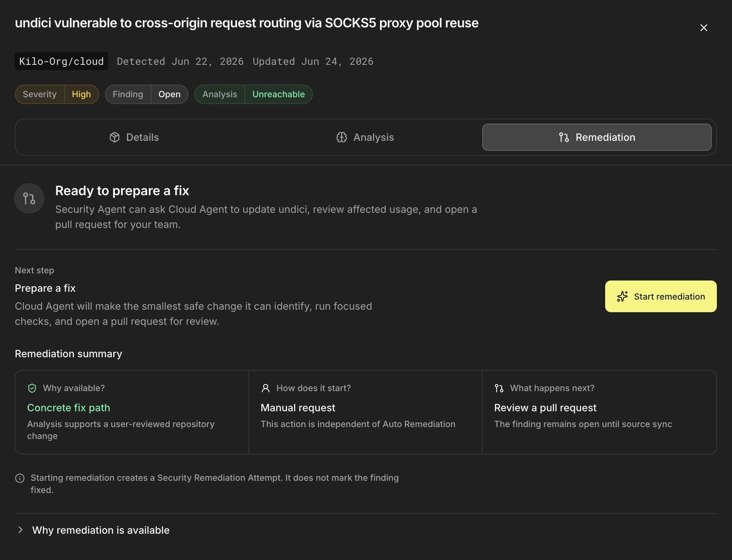Click the green shield icon by Why available?
The image size is (732, 560).
pyautogui.click(x=32, y=388)
